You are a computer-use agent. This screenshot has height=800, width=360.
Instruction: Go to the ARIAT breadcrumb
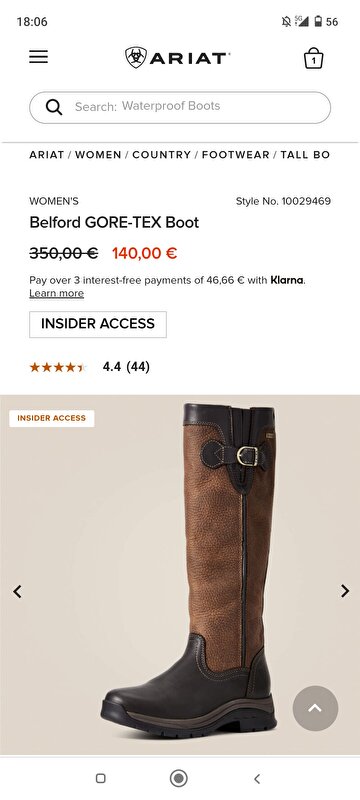tap(47, 155)
